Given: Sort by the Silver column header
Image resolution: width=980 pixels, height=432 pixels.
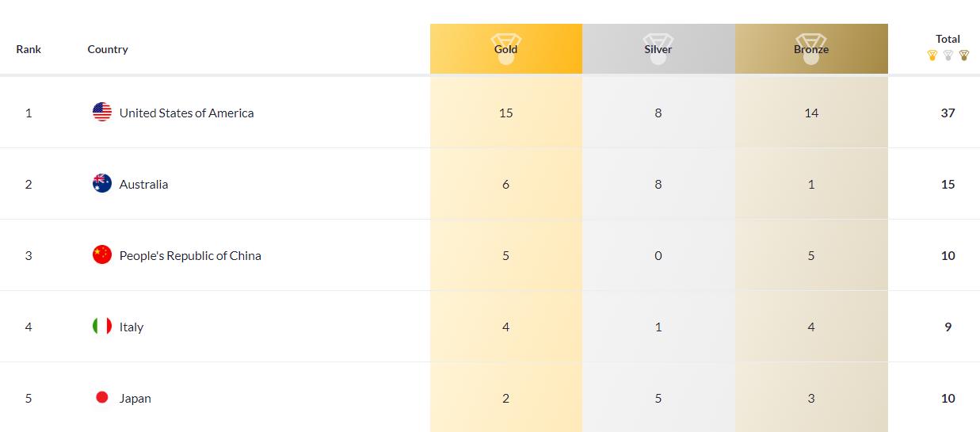Looking at the screenshot, I should [658, 49].
